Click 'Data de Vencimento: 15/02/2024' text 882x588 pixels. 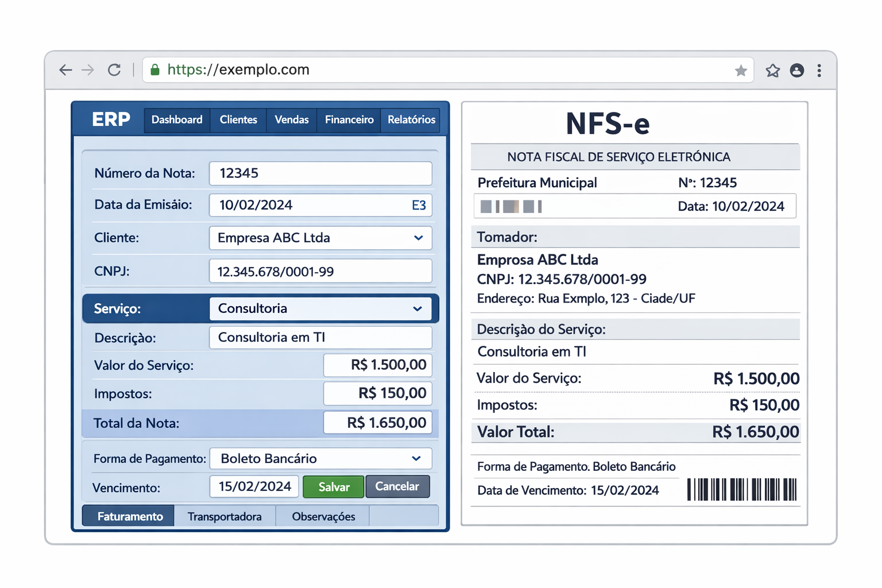click(x=568, y=491)
